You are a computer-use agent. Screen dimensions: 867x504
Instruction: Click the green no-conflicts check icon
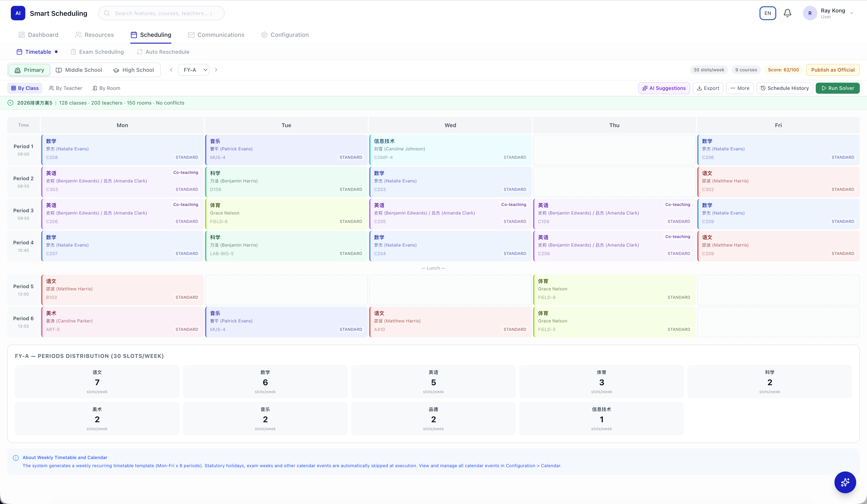pos(10,103)
